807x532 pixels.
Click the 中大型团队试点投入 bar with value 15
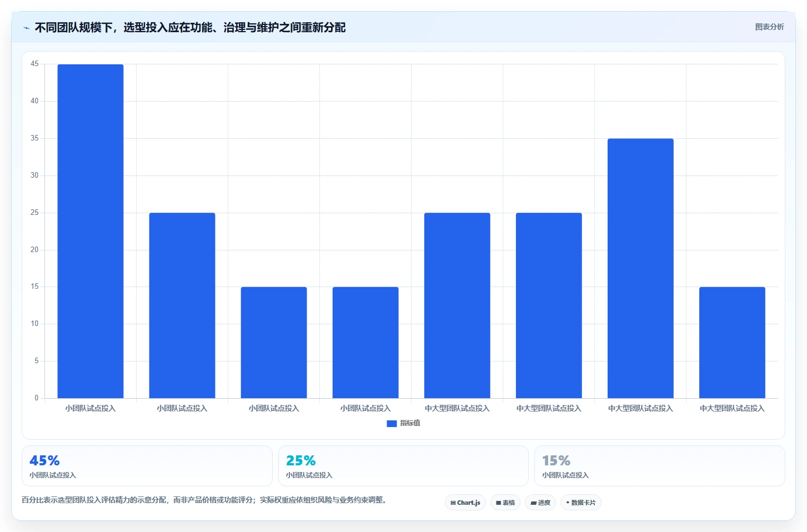(x=732, y=343)
